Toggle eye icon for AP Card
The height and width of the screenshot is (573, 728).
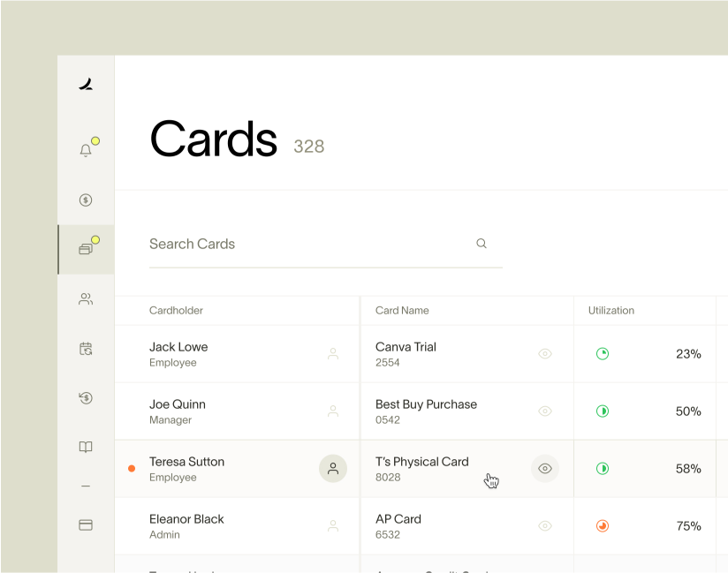pyautogui.click(x=545, y=525)
